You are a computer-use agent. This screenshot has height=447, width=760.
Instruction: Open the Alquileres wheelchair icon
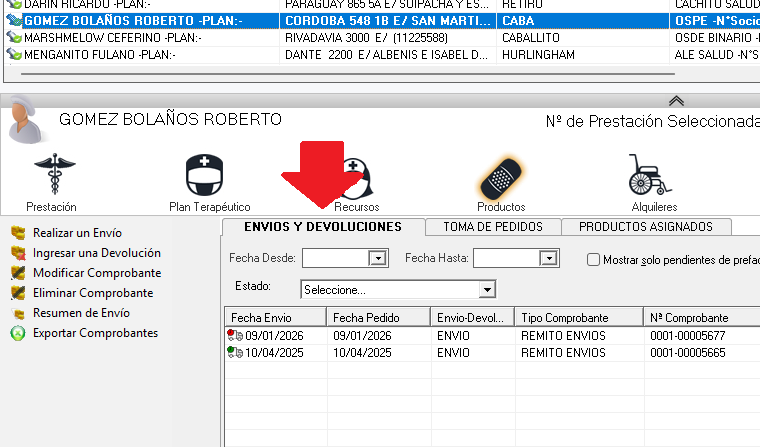point(650,176)
